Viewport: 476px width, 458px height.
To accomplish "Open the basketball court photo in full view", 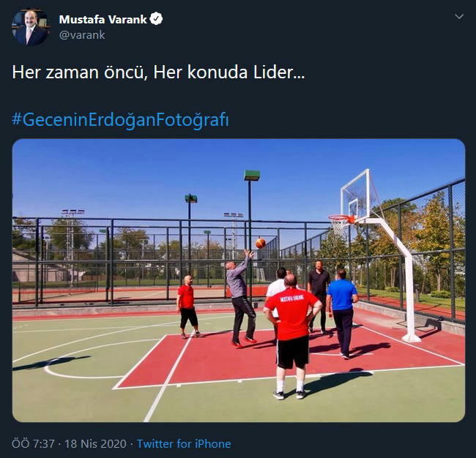I will pyautogui.click(x=239, y=280).
